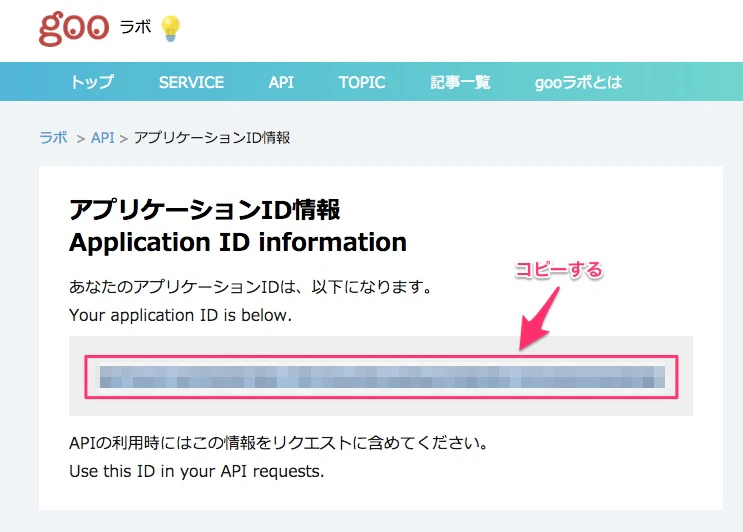Image resolution: width=743 pixels, height=532 pixels.
Task: Go to the API navigation menu item
Action: pos(281,82)
